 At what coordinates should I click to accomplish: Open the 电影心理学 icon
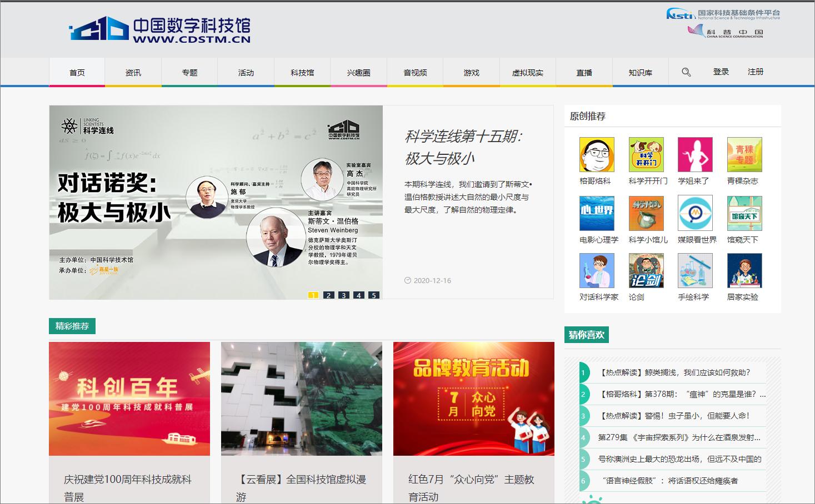(597, 213)
